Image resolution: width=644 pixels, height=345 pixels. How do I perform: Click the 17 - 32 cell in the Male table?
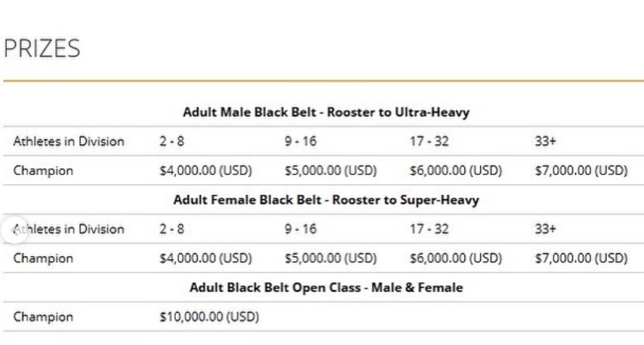pos(429,141)
